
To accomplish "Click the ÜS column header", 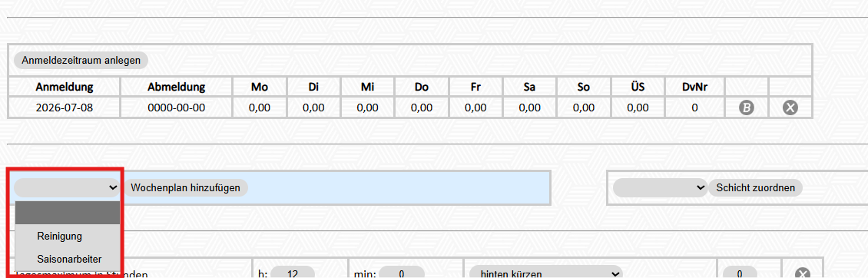I will (638, 87).
